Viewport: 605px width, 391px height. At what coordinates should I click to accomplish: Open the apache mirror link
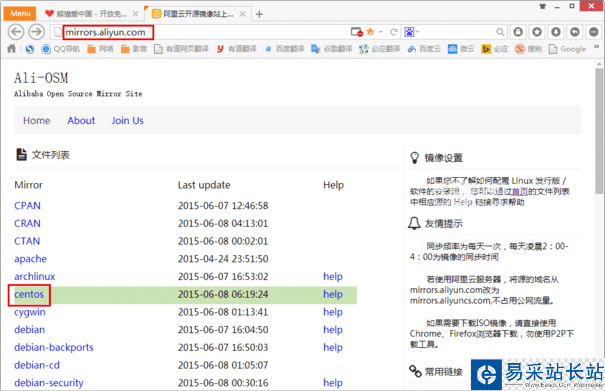[x=30, y=259]
